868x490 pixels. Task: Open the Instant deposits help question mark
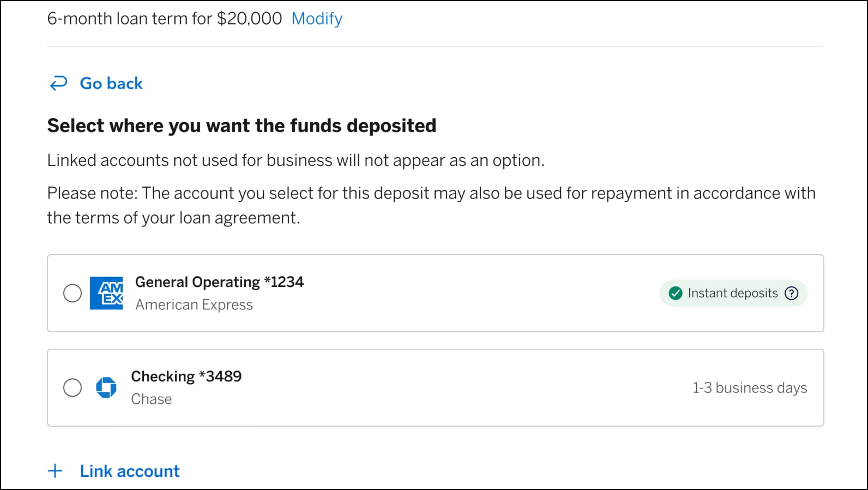pyautogui.click(x=791, y=294)
